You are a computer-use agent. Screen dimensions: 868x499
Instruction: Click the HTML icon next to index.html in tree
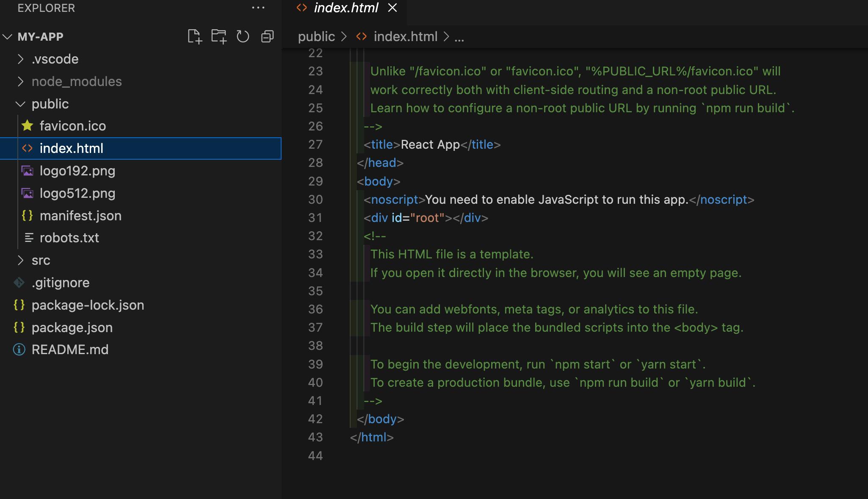(x=28, y=148)
